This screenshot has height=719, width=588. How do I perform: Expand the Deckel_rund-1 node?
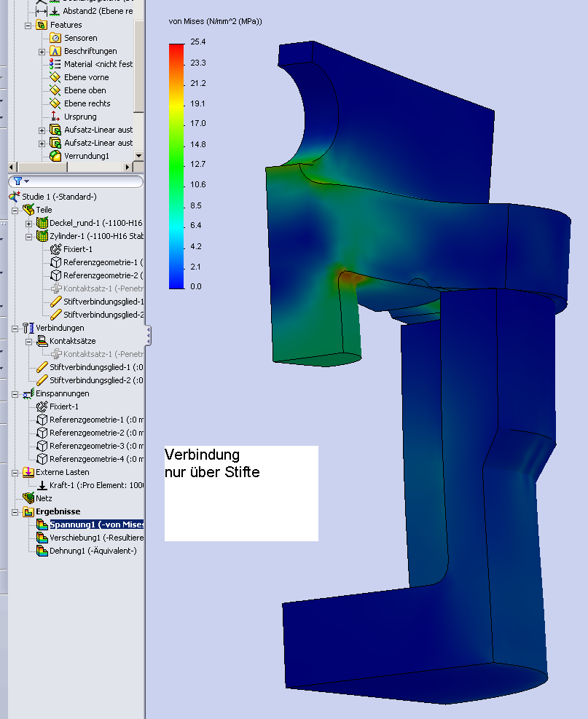pyautogui.click(x=28, y=224)
